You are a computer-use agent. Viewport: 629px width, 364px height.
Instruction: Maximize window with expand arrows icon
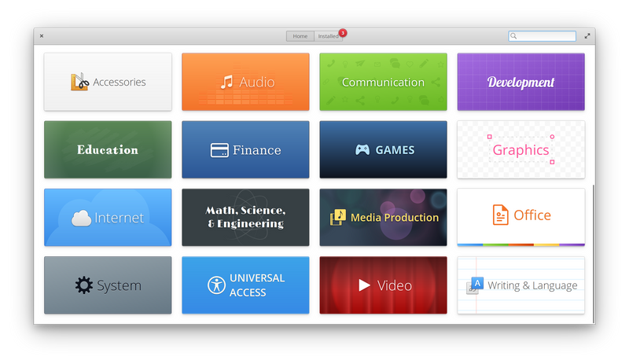point(587,36)
